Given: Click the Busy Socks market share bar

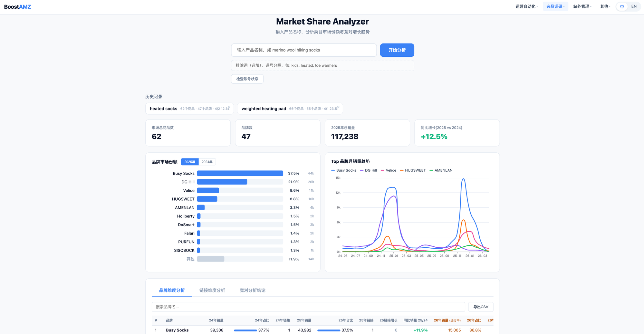Looking at the screenshot, I should (240, 173).
